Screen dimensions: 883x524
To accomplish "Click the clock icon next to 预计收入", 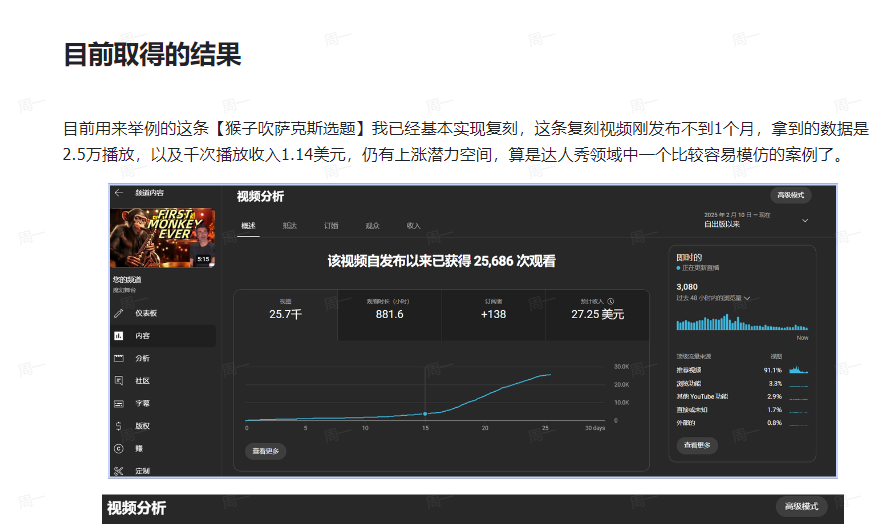I will (x=610, y=302).
